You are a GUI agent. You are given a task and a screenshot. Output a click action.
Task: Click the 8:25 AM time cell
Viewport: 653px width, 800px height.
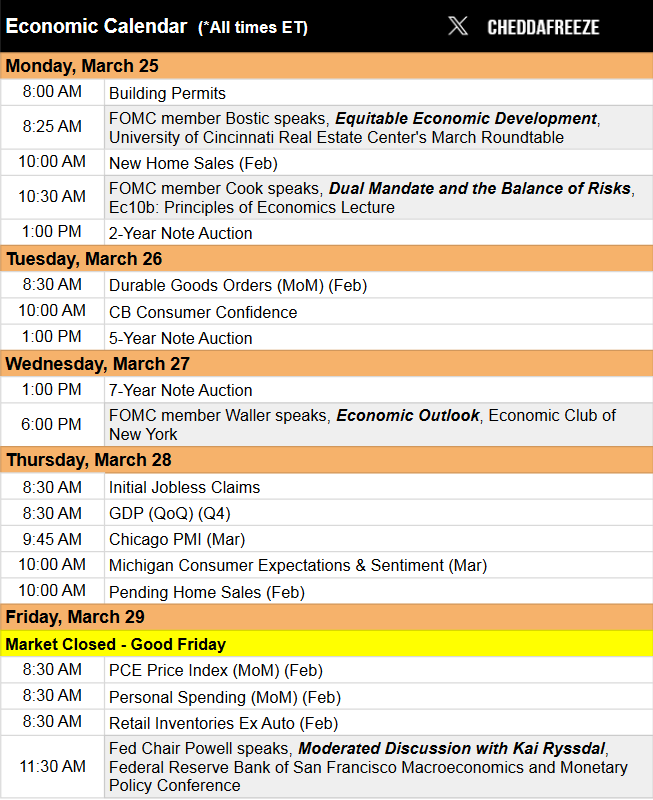tap(52, 127)
